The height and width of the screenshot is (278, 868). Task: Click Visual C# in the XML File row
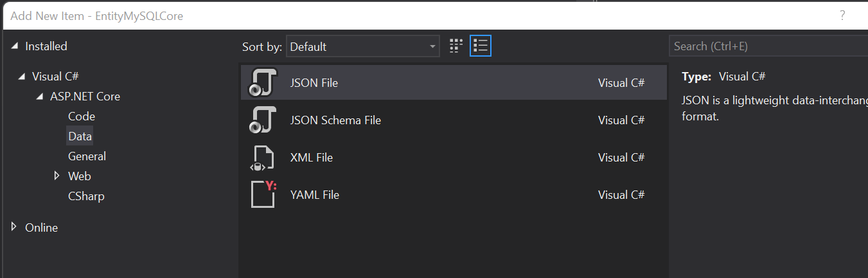click(x=621, y=158)
